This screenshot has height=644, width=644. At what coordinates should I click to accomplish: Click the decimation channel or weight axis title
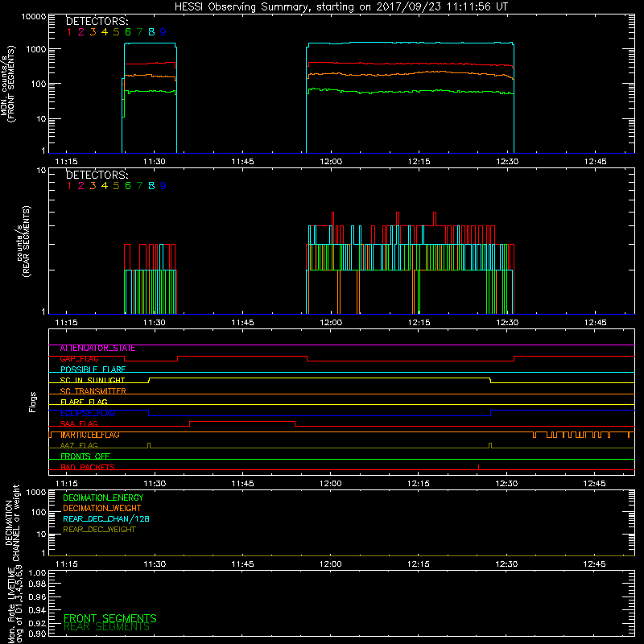12,522
